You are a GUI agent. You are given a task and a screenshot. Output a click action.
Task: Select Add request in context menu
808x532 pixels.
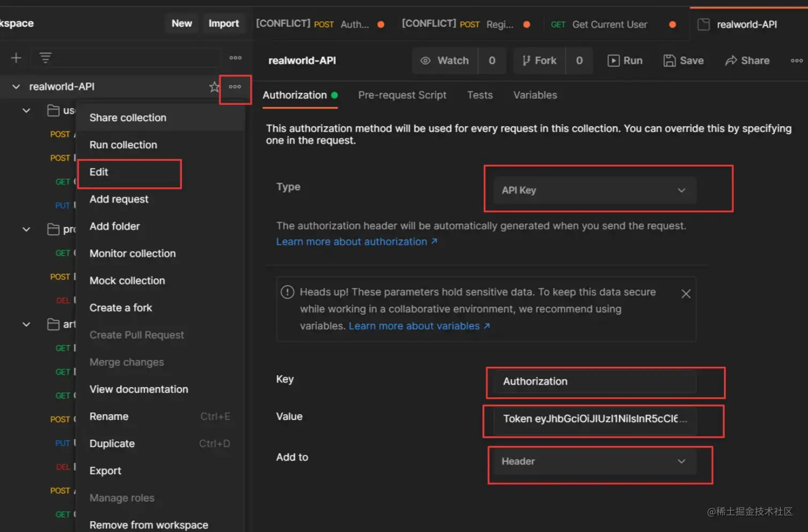pyautogui.click(x=160, y=199)
